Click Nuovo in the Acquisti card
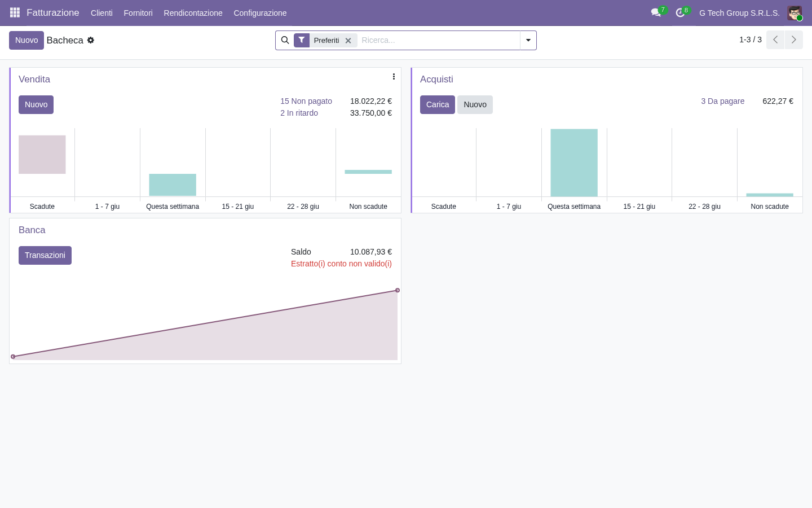The height and width of the screenshot is (508, 812). 475,104
